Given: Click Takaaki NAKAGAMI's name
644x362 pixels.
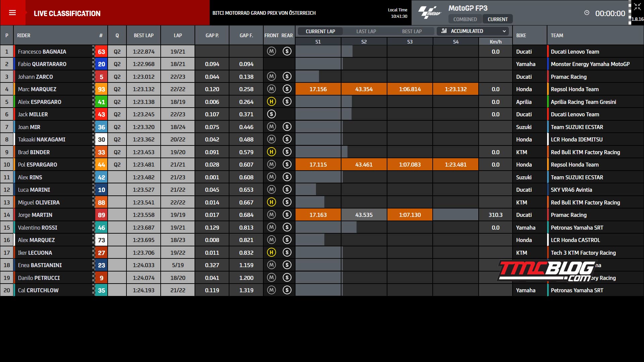Looking at the screenshot, I should (42, 139).
